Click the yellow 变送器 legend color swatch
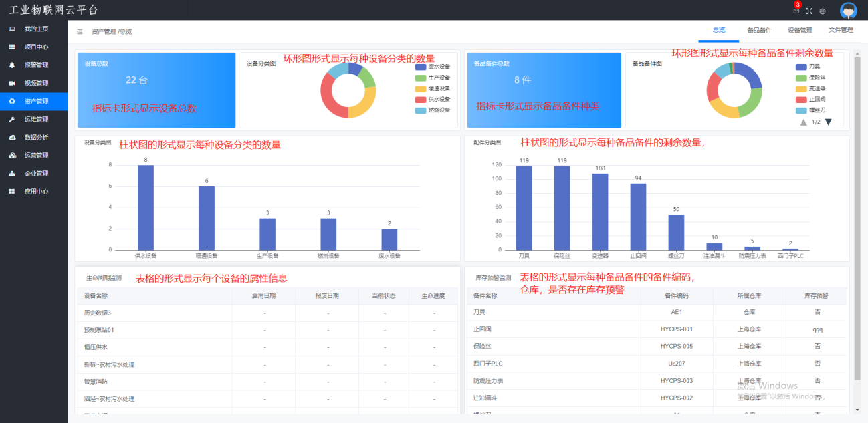The height and width of the screenshot is (423, 868). (800, 88)
